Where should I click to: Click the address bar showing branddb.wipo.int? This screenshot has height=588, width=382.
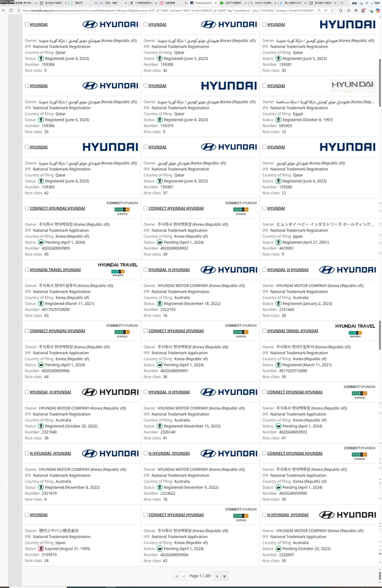(169, 11)
